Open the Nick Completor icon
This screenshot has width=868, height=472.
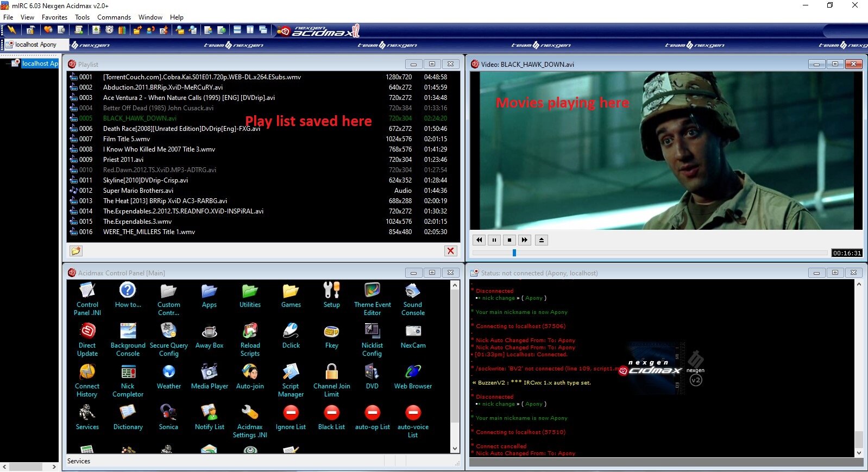128,373
